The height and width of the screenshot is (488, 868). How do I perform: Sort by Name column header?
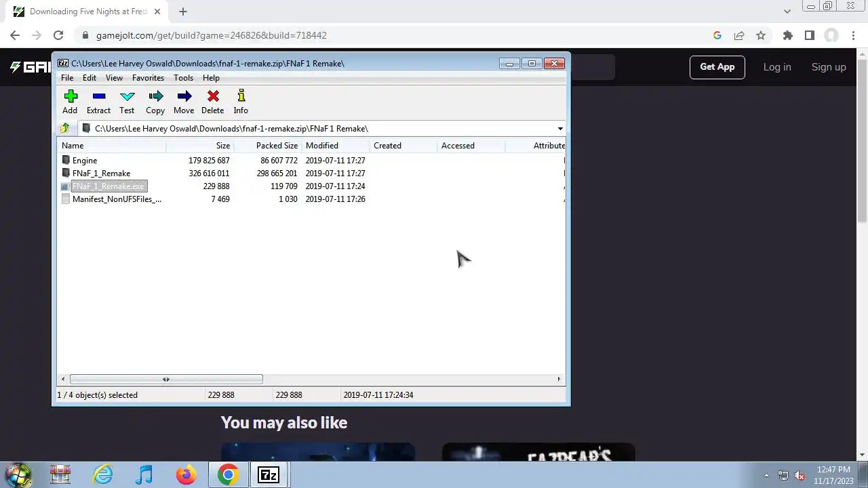[x=112, y=146]
